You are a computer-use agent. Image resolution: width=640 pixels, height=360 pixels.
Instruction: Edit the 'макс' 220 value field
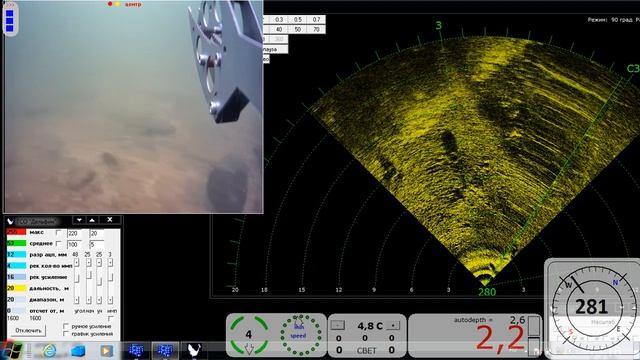(x=74, y=233)
